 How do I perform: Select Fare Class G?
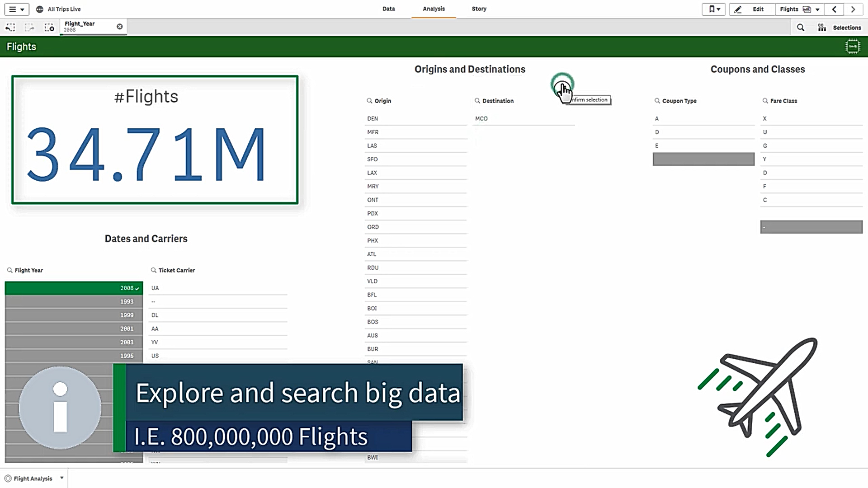[811, 145]
